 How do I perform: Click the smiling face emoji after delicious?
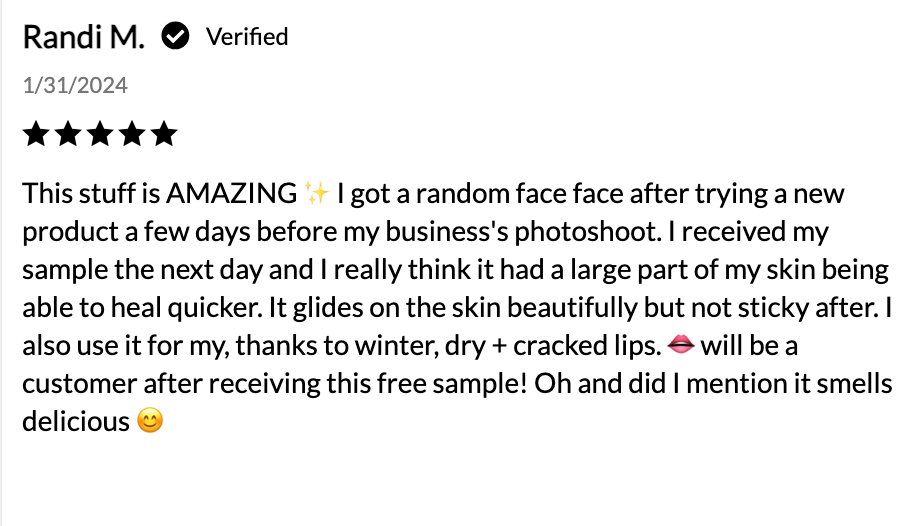click(x=149, y=422)
